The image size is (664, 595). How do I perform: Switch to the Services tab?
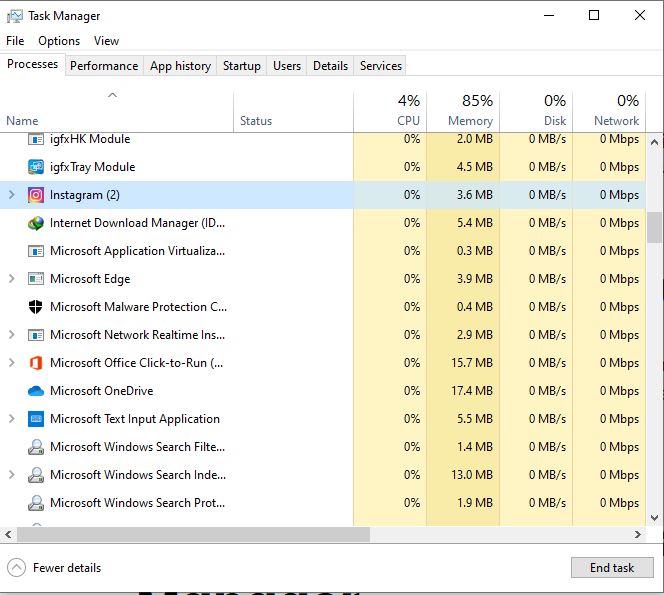(x=381, y=66)
